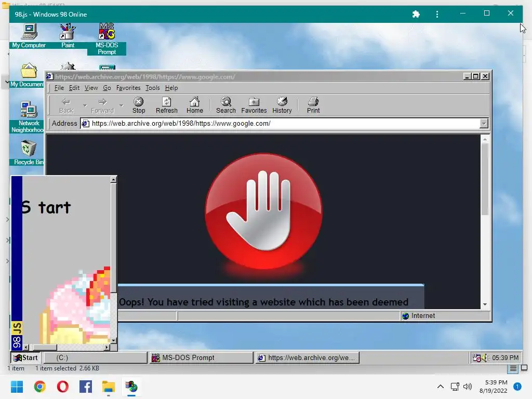Click browser page scroll up arrow
532x399 pixels.
pyautogui.click(x=485, y=139)
